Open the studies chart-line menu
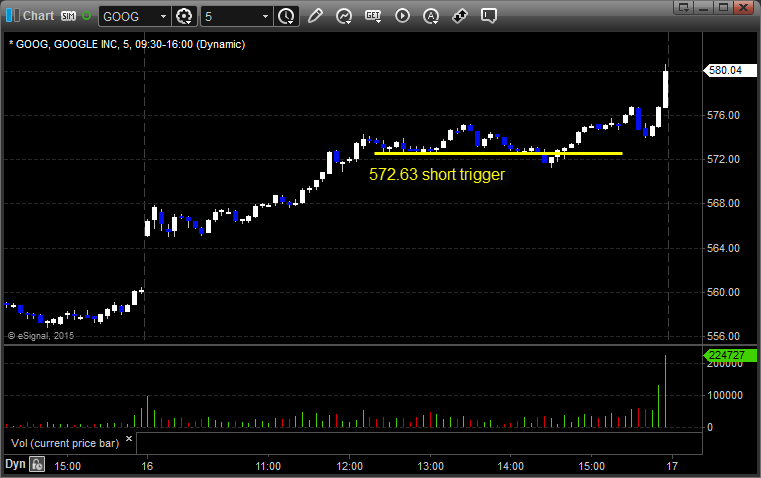 click(x=344, y=16)
